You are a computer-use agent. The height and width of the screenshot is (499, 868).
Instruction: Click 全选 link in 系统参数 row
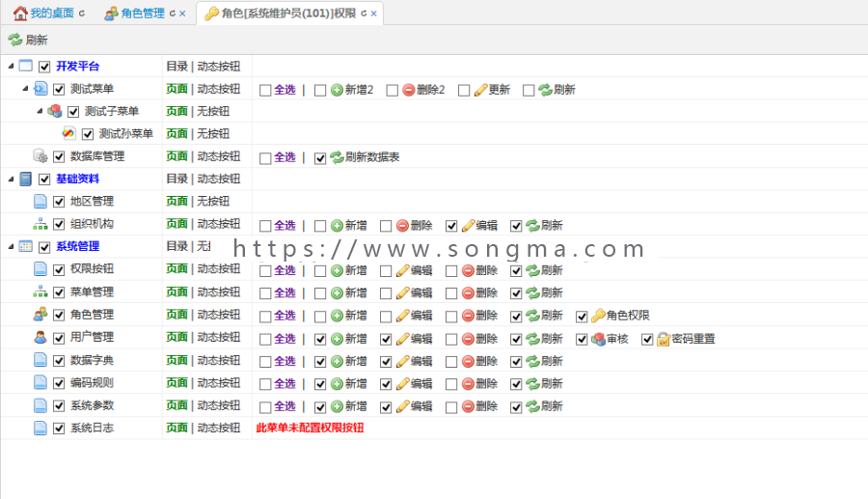(285, 406)
